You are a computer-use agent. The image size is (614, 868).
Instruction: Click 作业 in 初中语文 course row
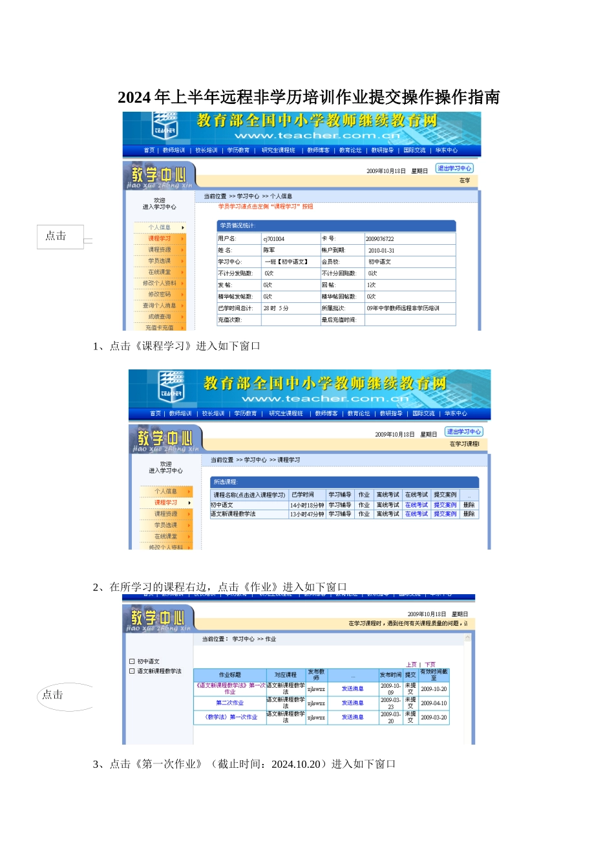364,505
